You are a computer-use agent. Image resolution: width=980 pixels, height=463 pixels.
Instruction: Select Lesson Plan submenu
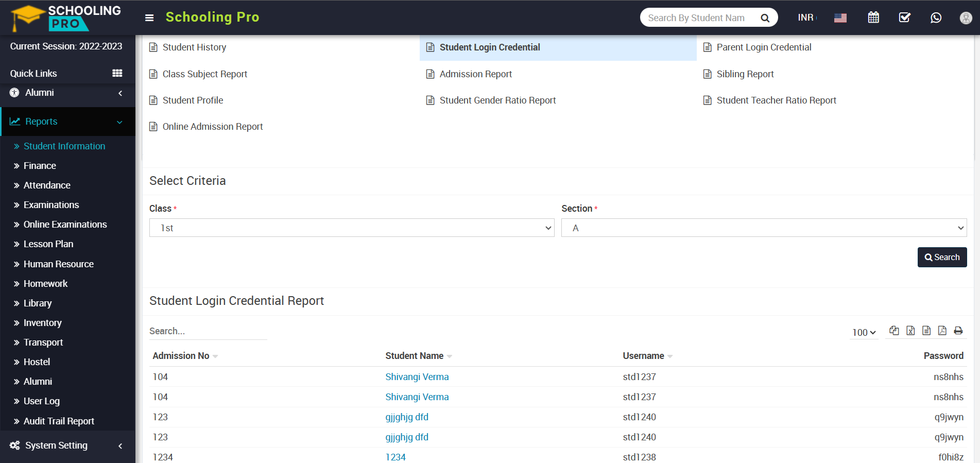pos(48,244)
